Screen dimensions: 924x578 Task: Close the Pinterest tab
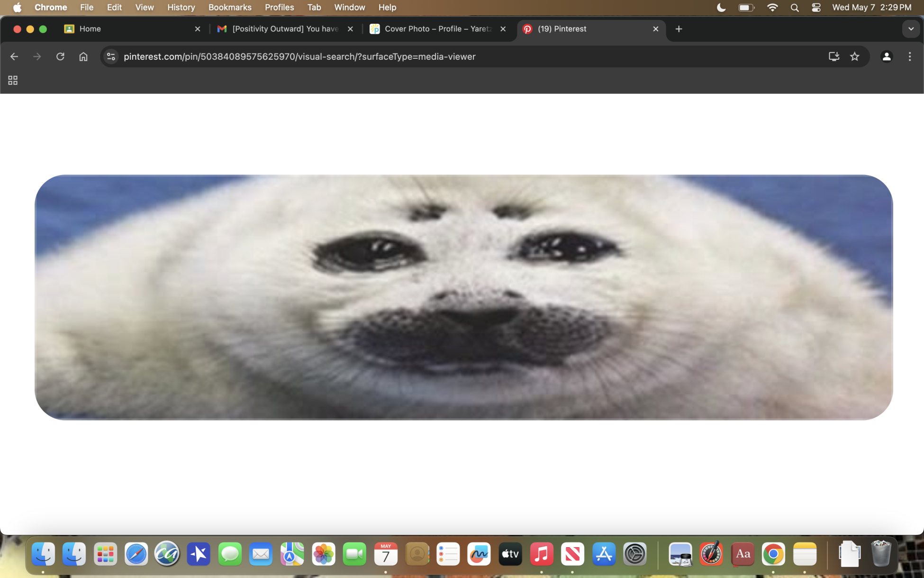coord(656,29)
